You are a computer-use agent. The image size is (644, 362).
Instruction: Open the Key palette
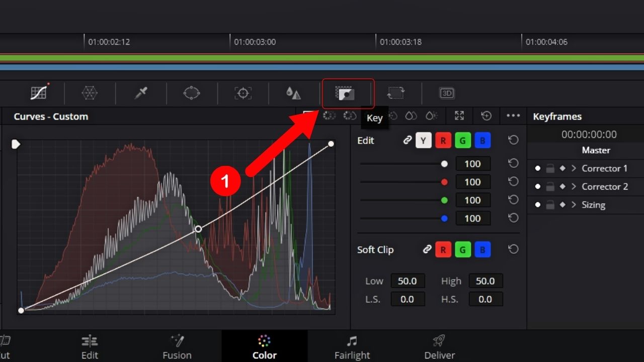tap(348, 93)
